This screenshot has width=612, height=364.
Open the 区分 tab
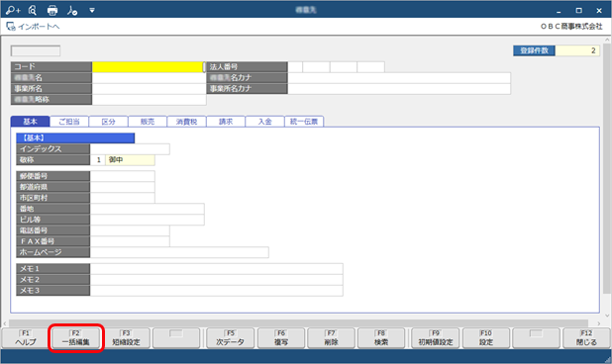[108, 122]
